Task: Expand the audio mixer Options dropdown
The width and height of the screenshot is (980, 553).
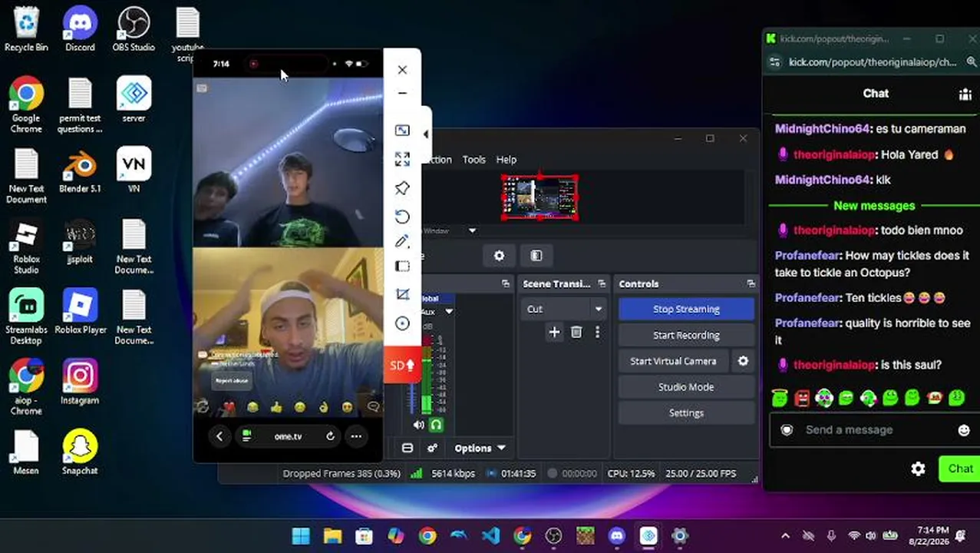Action: (x=480, y=448)
